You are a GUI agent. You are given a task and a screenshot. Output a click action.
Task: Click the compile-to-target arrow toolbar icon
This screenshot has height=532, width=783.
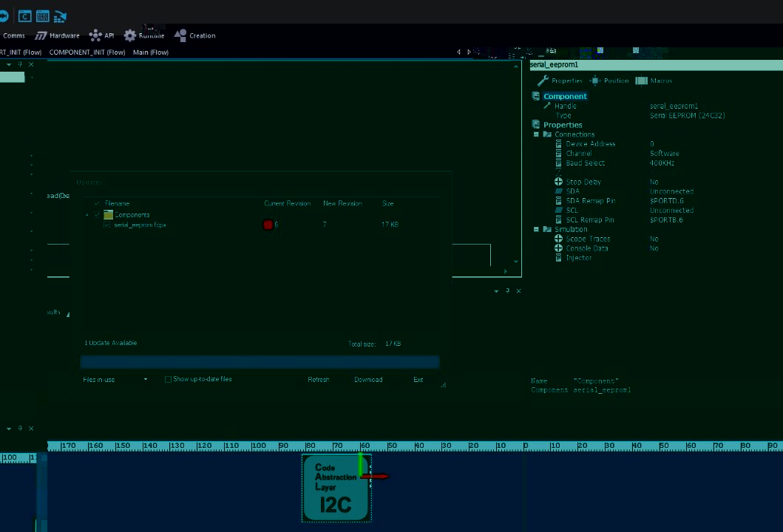pos(60,16)
